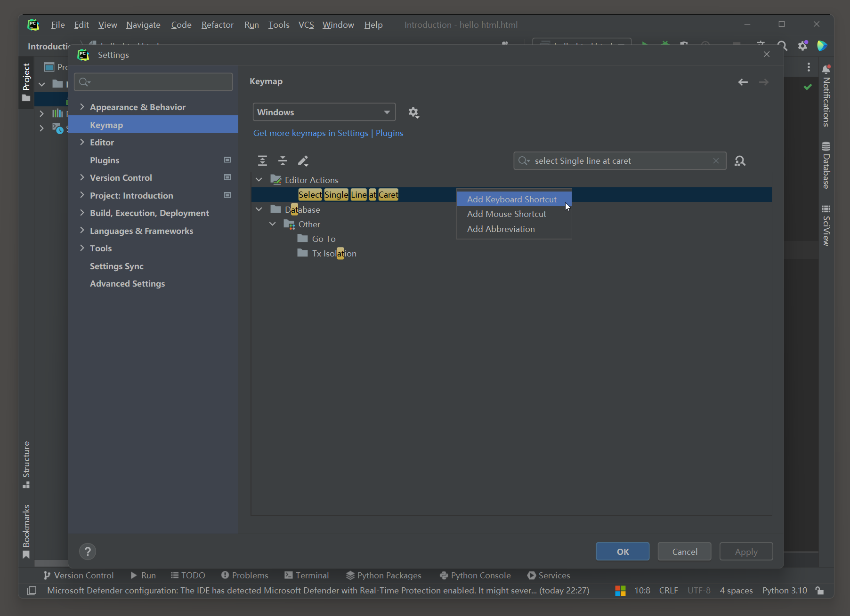The width and height of the screenshot is (850, 616).
Task: Click the Code With Me toolbar icon
Action: pos(822,46)
